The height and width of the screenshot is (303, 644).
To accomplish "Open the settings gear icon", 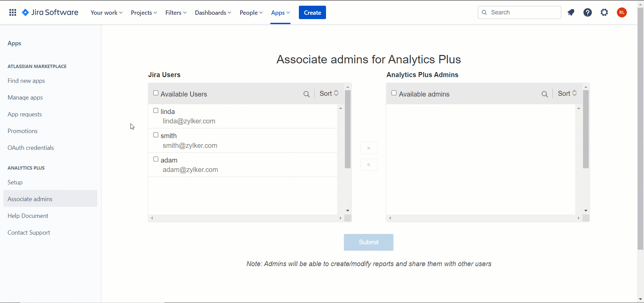I will click(604, 12).
